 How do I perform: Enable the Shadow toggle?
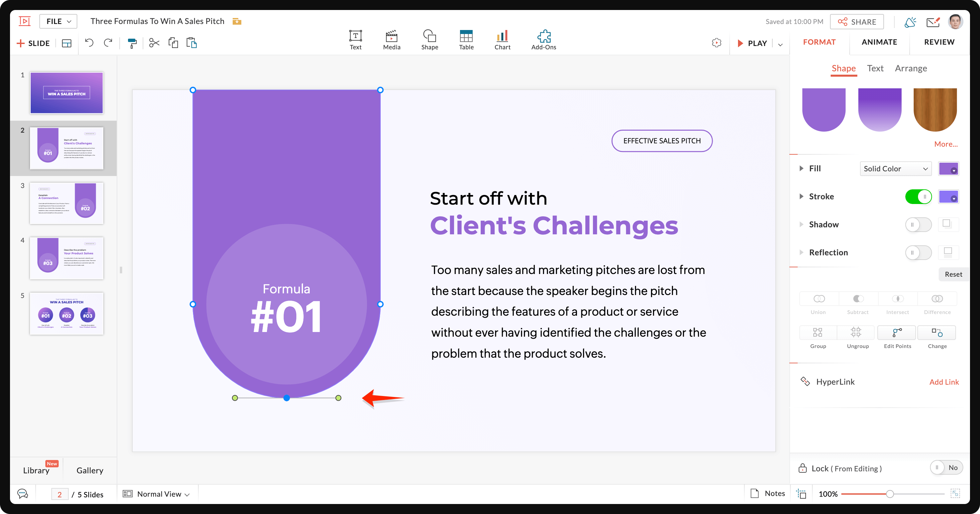tap(918, 224)
